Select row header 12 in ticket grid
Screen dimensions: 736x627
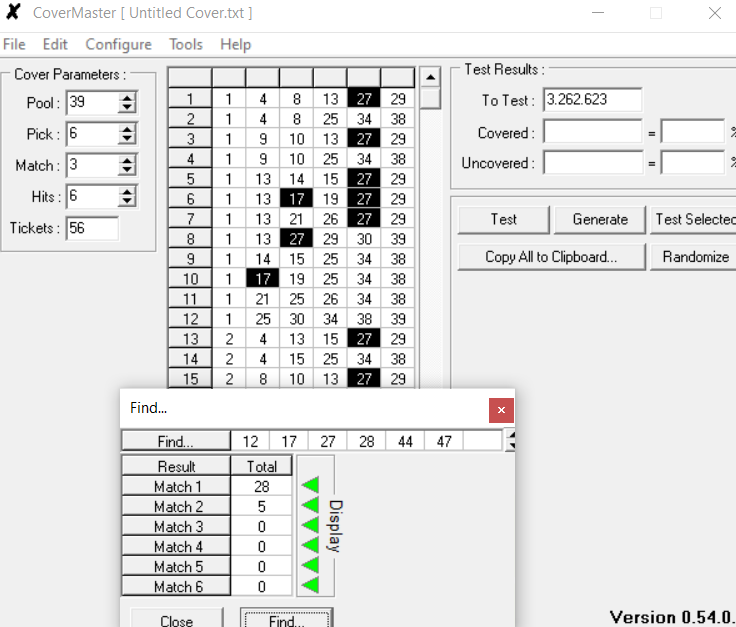[x=190, y=319]
